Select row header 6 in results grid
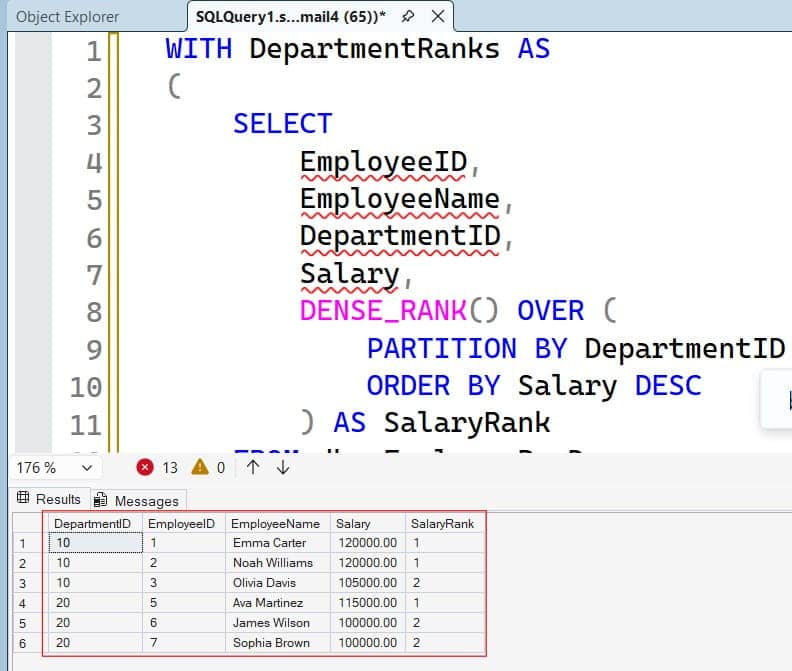 30,643
